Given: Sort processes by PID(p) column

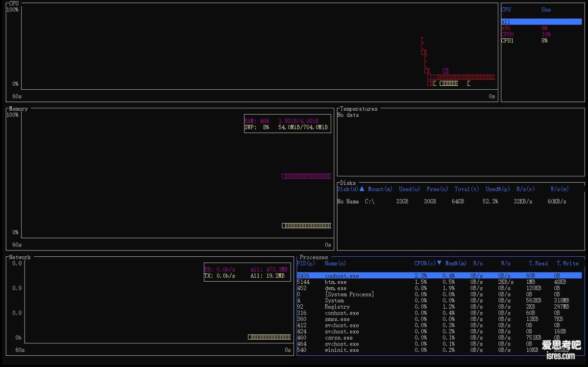Looking at the screenshot, I should 306,264.
